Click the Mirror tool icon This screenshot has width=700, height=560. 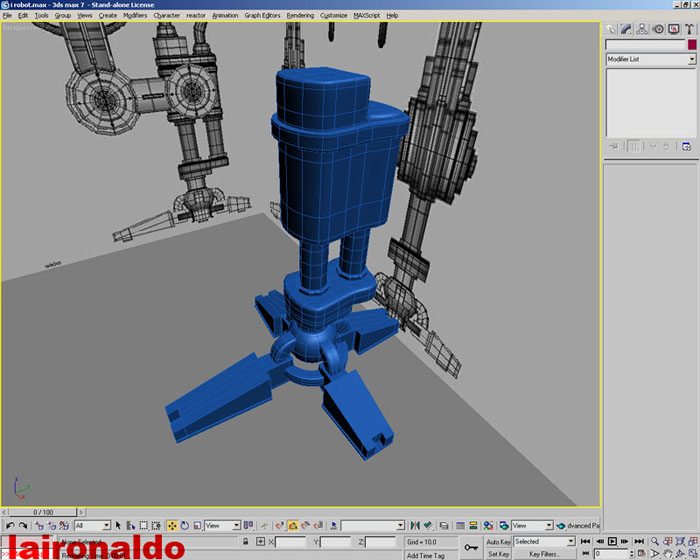tap(416, 525)
